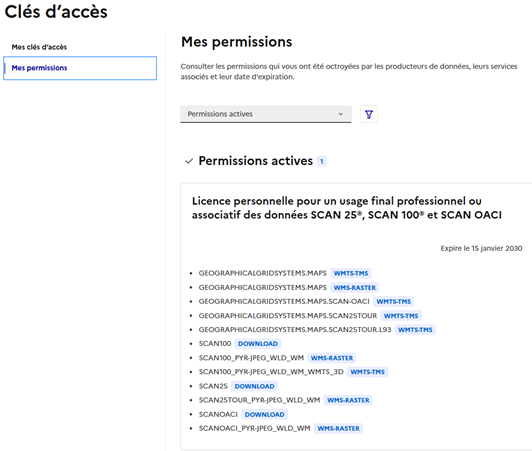Click the Licence personnelle permission title
The width and height of the screenshot is (532, 451).
(347, 208)
